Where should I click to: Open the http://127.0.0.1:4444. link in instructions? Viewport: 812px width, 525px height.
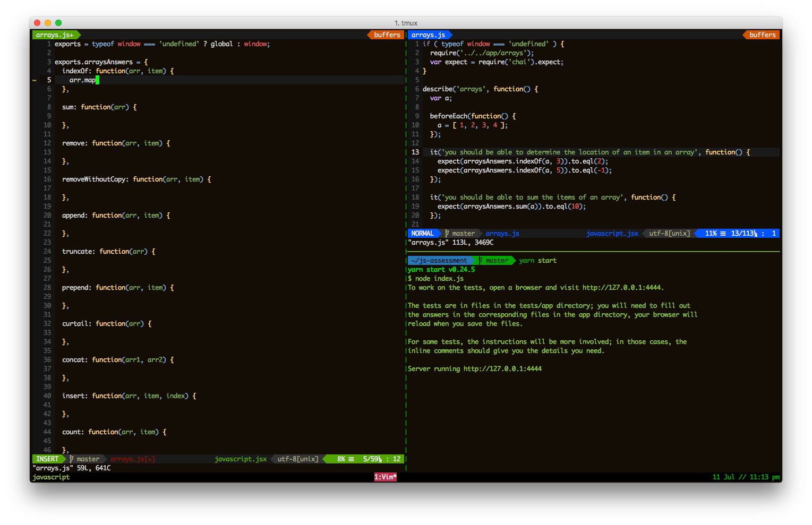tap(623, 288)
